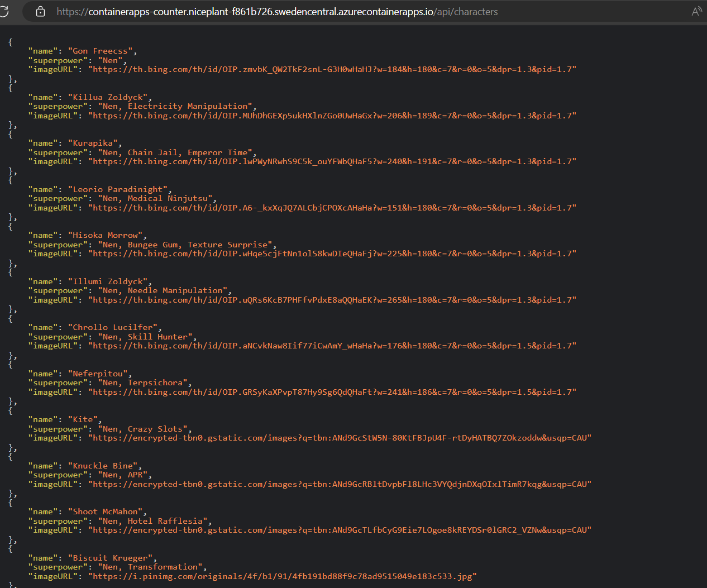Click the read aloud icon
Screen dimensions: 707x588
click(696, 11)
